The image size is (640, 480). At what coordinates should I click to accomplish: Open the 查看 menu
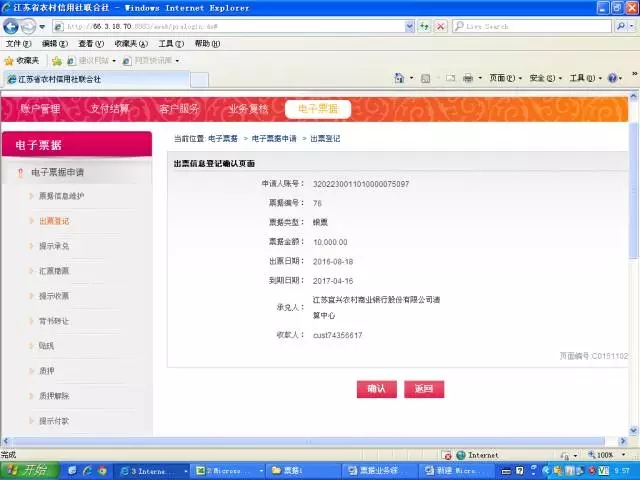click(x=91, y=44)
